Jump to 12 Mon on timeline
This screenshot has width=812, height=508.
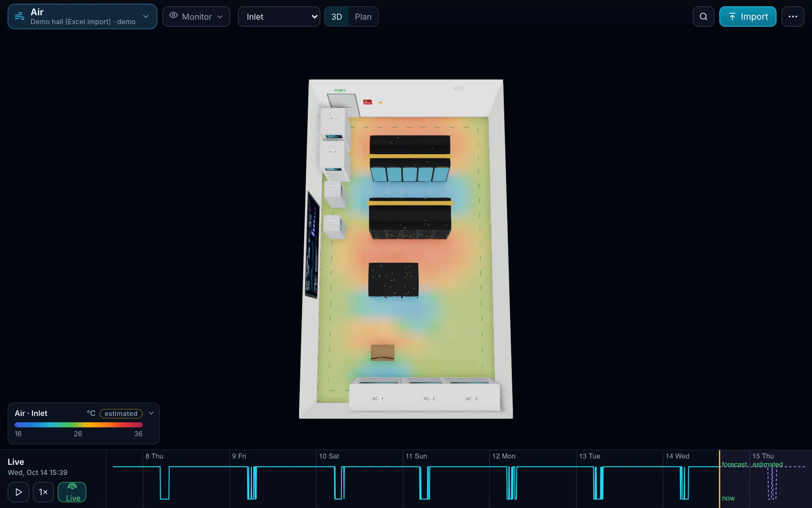click(x=504, y=456)
